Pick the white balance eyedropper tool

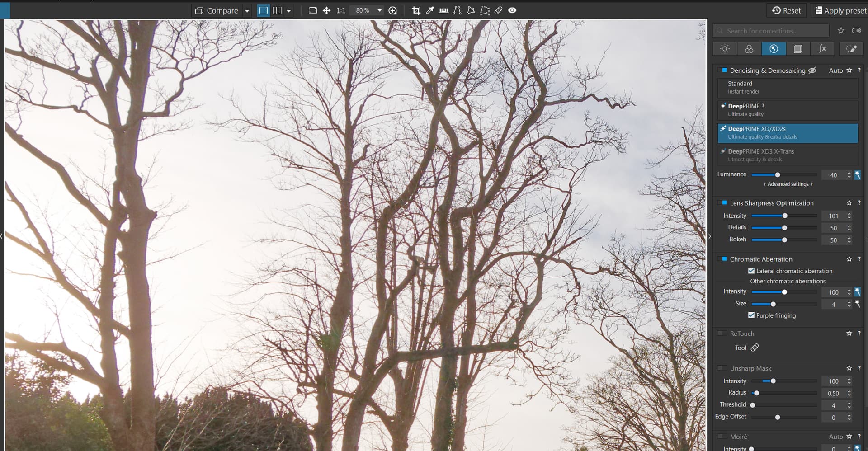click(x=430, y=10)
